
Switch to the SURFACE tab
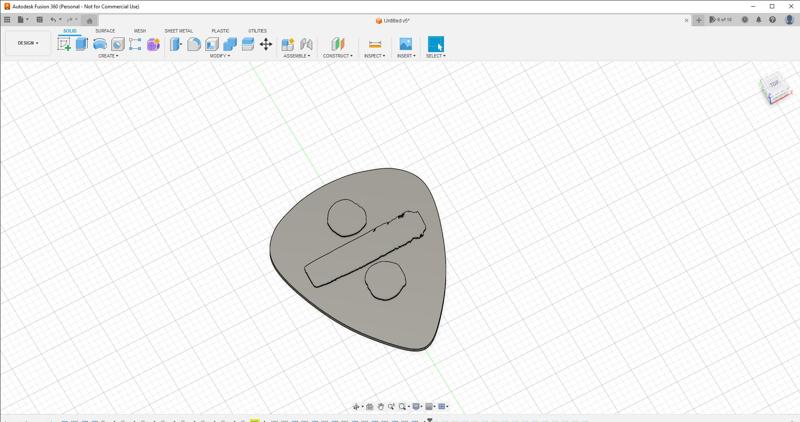point(105,31)
